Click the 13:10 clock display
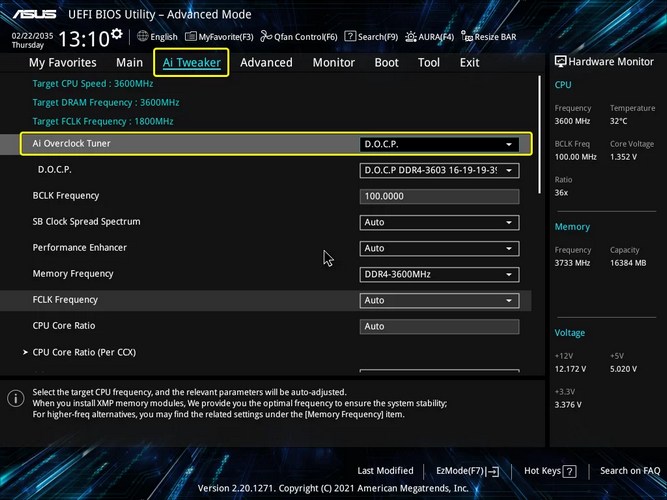667x500 pixels. [x=84, y=39]
